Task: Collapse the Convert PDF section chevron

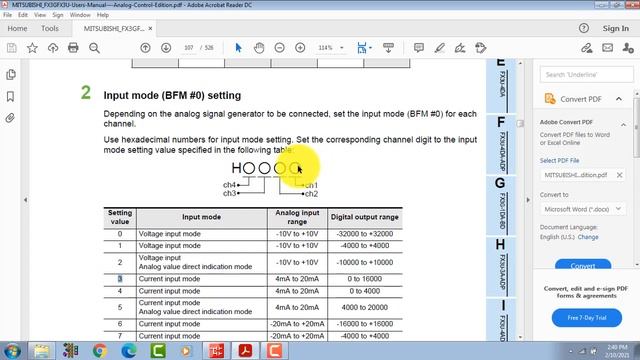Action: [x=619, y=99]
